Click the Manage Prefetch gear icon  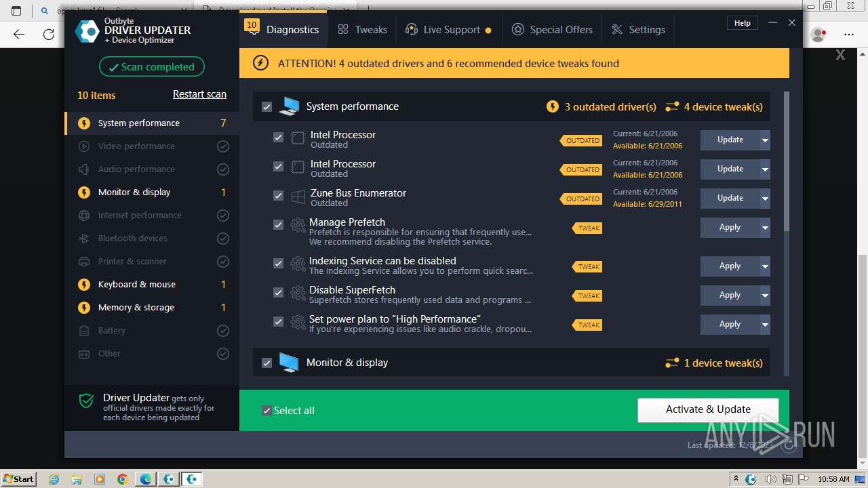(x=298, y=225)
